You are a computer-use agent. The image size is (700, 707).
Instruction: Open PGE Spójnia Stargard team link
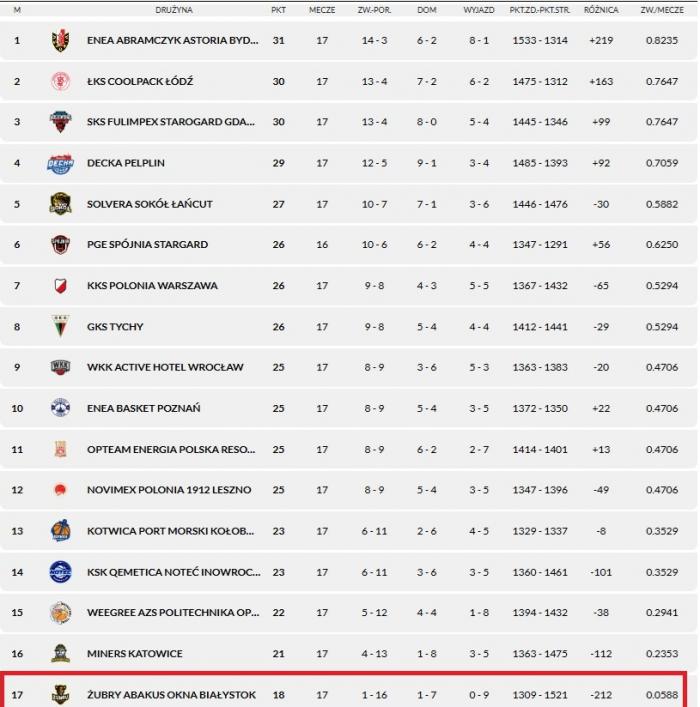[x=147, y=245]
